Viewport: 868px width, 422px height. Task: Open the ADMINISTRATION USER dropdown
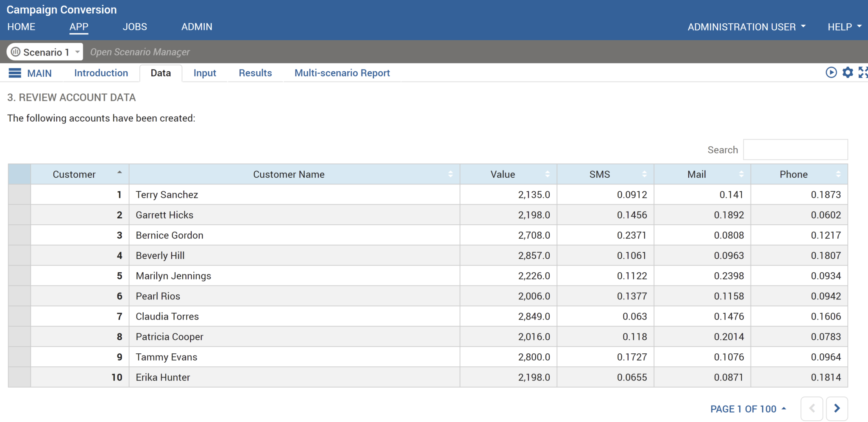747,26
